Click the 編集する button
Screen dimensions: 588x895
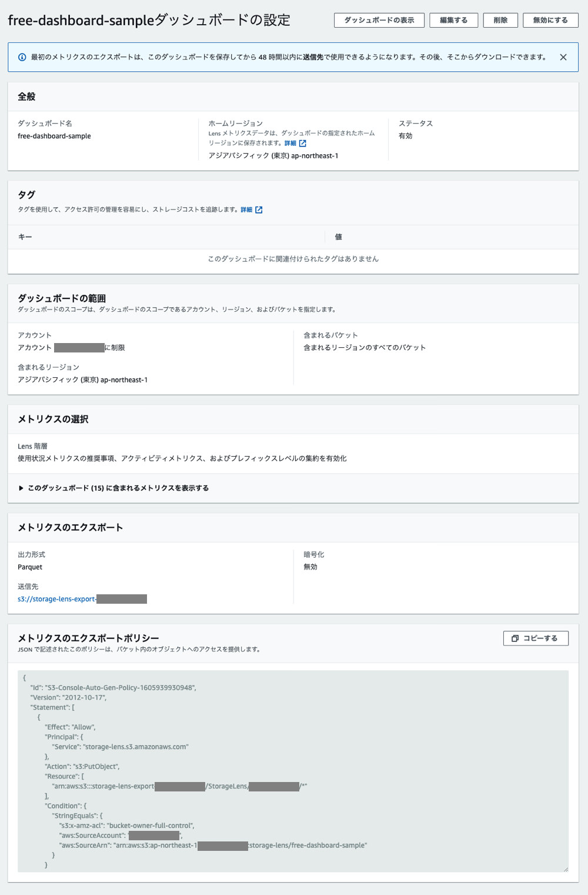pyautogui.click(x=453, y=19)
